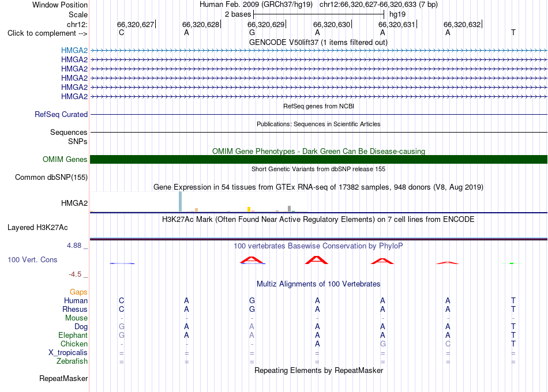Click the H3K27Ac Mark track title
Screen dimensions: 548x392
(318, 220)
